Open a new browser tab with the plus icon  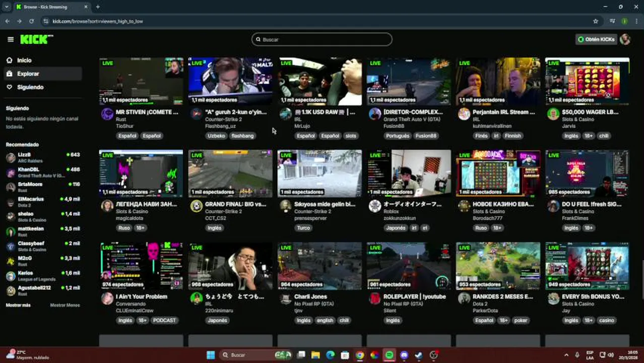[x=98, y=7]
